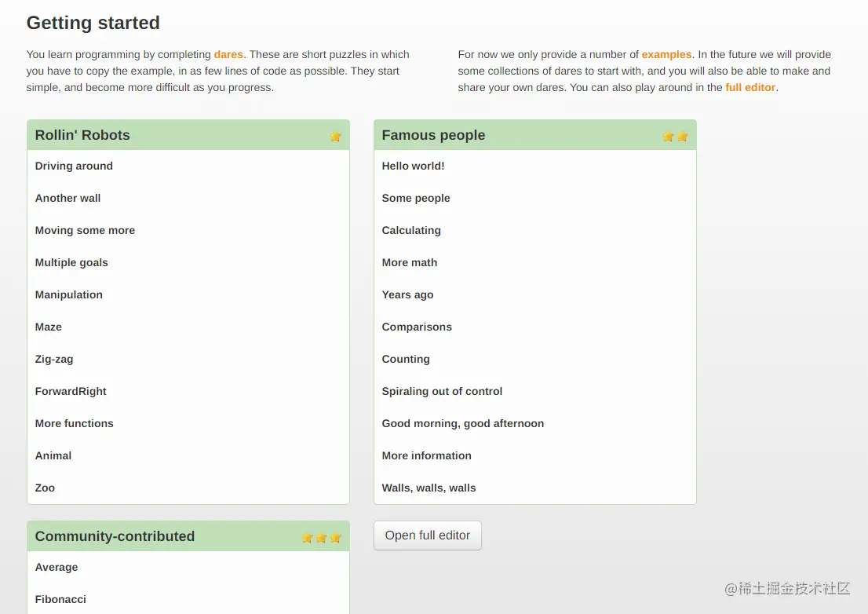Select the Average dare
This screenshot has height=614, width=868.
tap(57, 567)
